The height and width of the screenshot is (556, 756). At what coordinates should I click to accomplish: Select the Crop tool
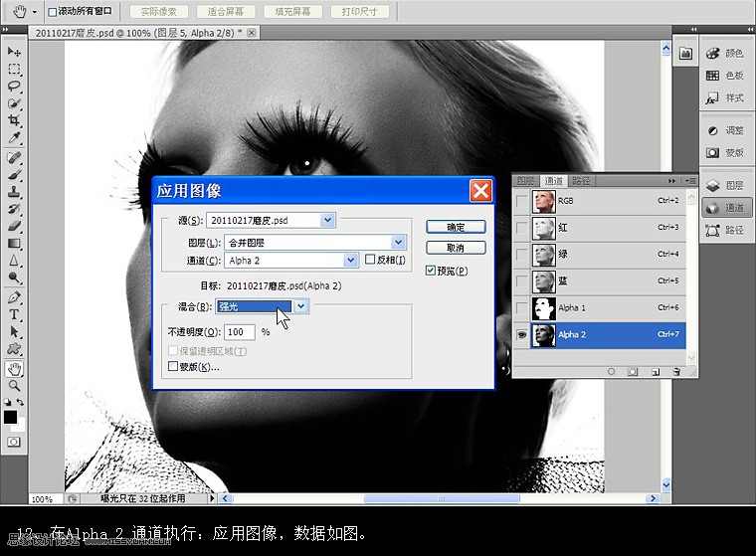click(x=14, y=120)
